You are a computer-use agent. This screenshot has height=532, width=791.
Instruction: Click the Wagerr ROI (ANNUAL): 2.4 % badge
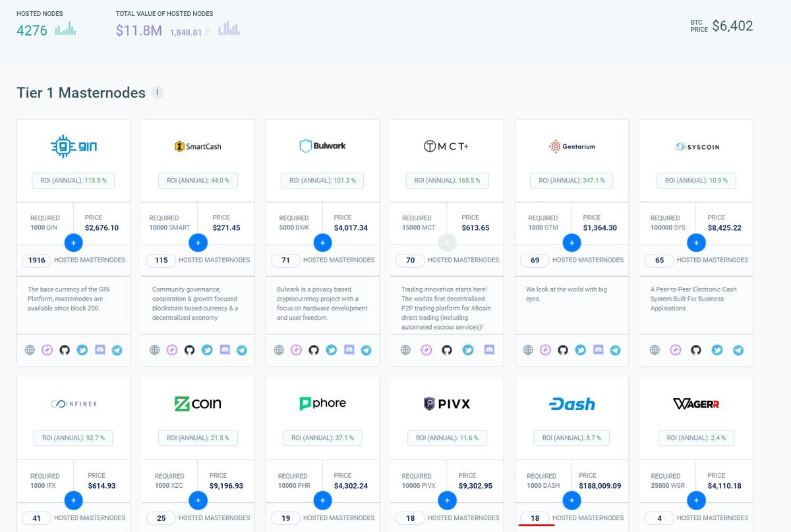[696, 438]
